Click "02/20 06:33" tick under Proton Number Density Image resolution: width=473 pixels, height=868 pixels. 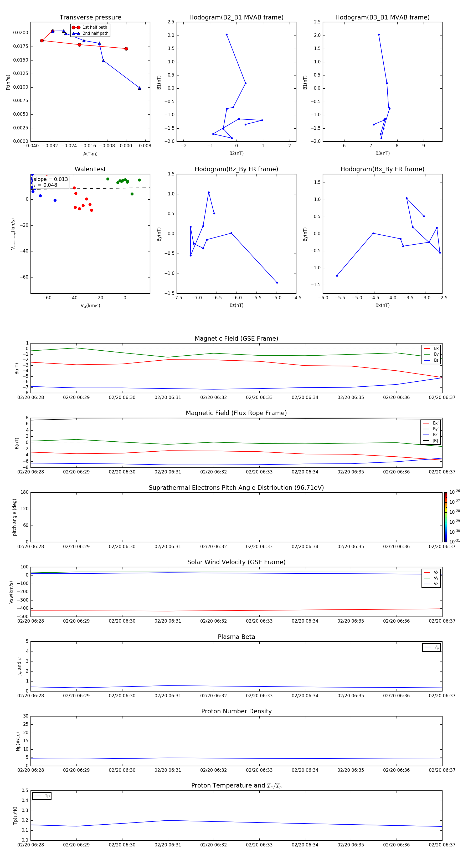pyautogui.click(x=259, y=770)
